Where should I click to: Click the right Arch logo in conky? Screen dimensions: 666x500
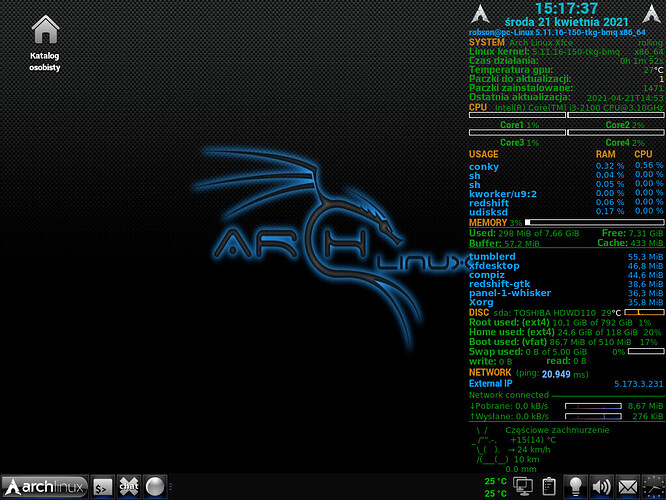click(x=652, y=14)
